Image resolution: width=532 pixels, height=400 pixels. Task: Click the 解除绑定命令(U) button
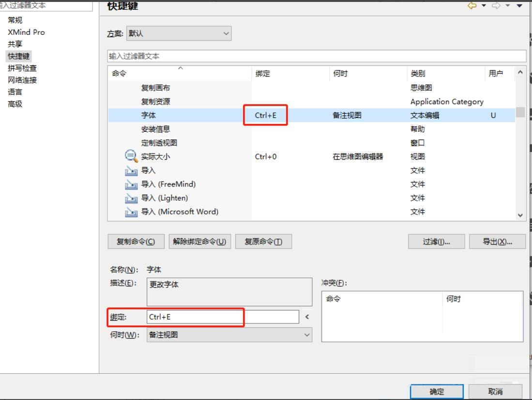point(200,242)
